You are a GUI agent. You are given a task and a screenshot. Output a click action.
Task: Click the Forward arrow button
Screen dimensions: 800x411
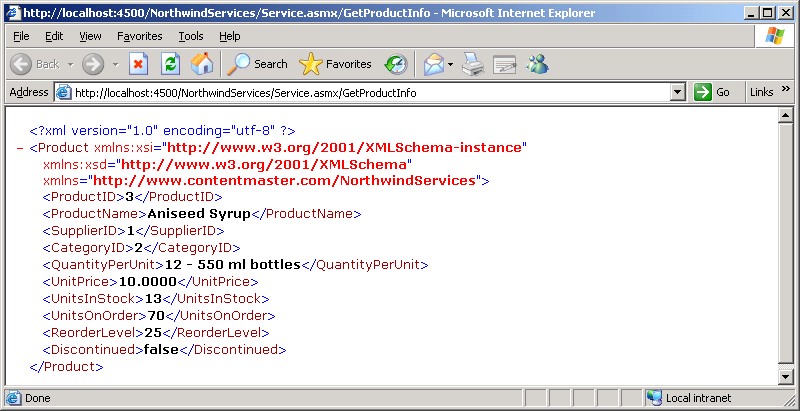[x=93, y=64]
